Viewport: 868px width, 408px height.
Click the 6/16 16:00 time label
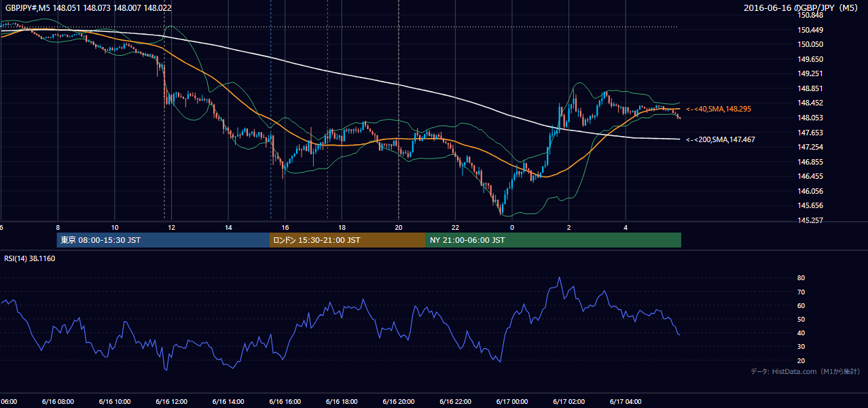pyautogui.click(x=285, y=401)
